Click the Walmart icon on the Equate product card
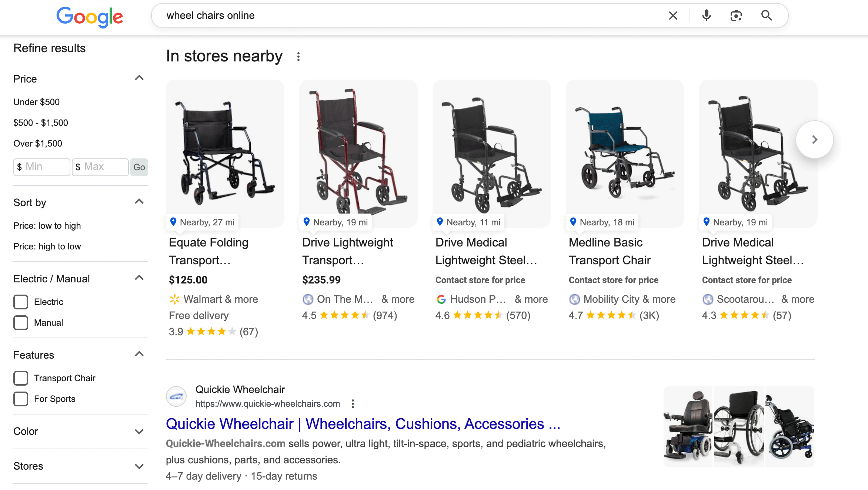 [x=175, y=299]
